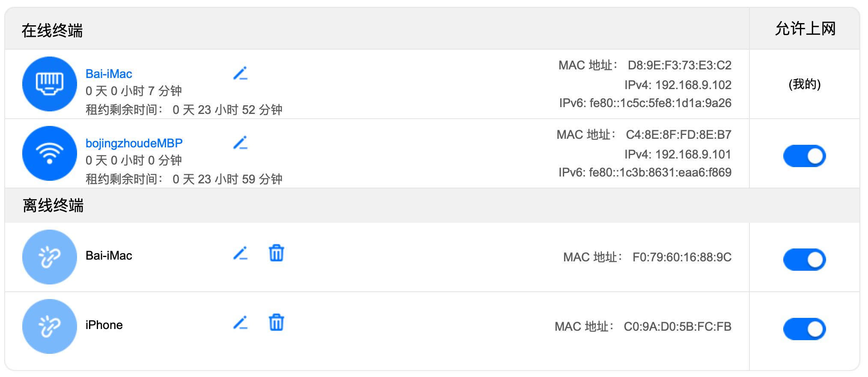The height and width of the screenshot is (377, 868).
Task: Click the 允许上网 column header
Action: pyautogui.click(x=805, y=29)
